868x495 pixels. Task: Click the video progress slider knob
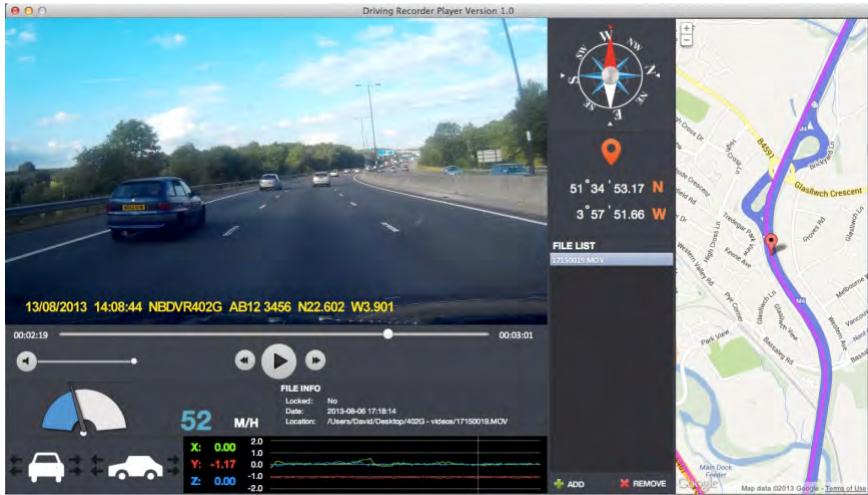[388, 334]
